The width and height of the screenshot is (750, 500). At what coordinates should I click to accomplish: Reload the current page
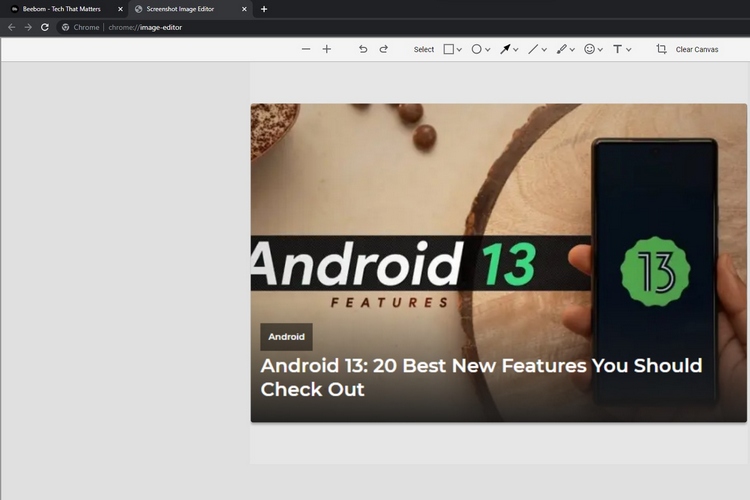tap(45, 27)
